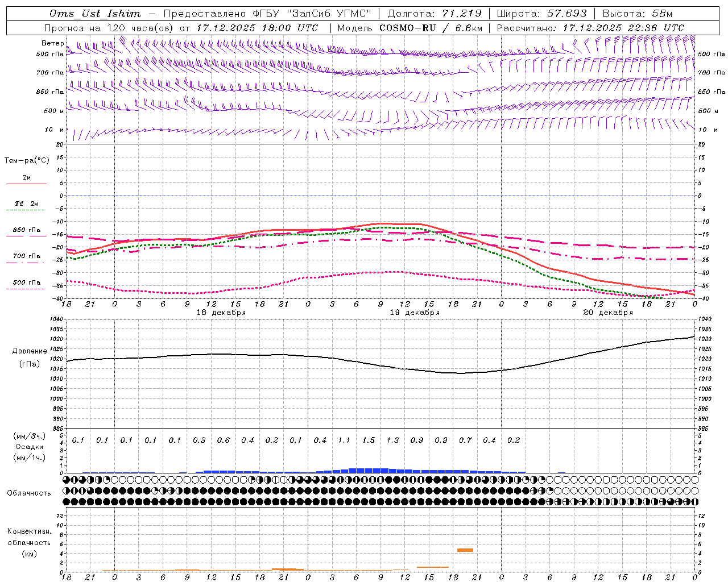Click the (мм/3ч.) unit label

[30, 436]
